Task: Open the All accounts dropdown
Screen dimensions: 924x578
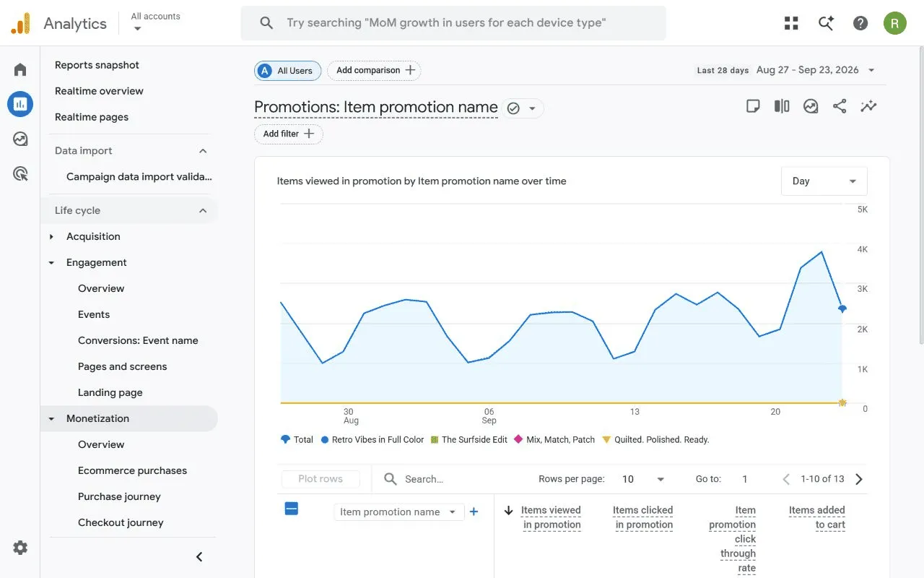Action: click(156, 22)
